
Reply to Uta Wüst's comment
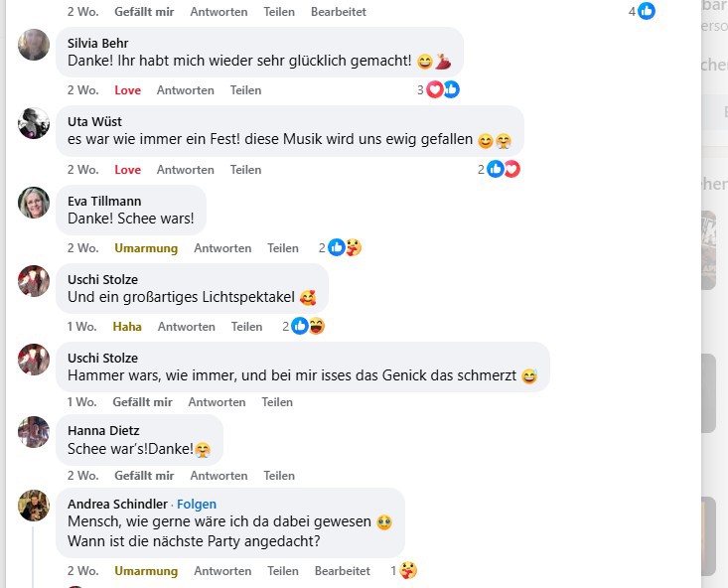(x=185, y=170)
